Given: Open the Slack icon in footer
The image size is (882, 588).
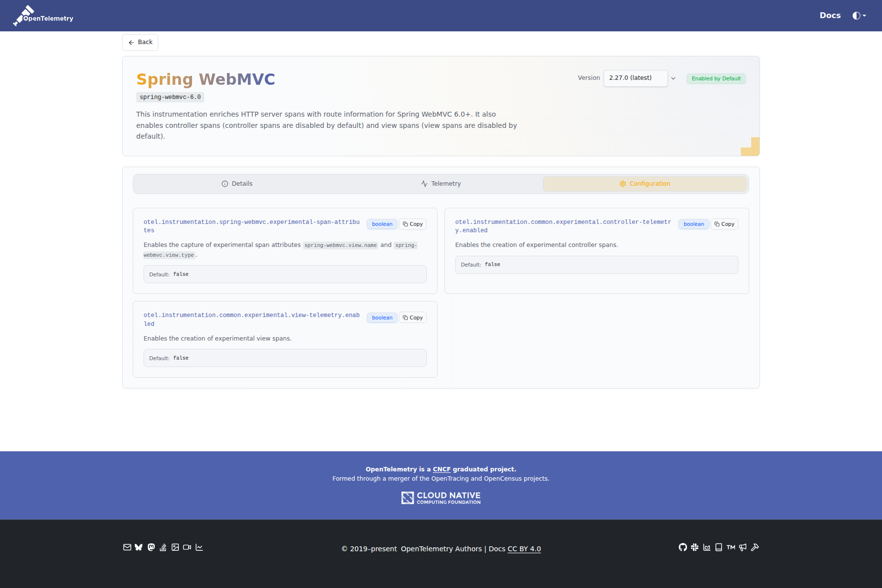Looking at the screenshot, I should tap(695, 547).
